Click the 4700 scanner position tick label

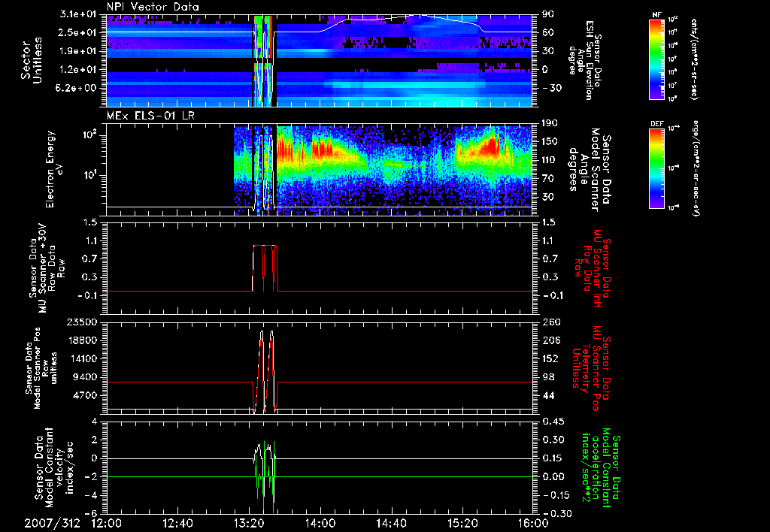point(86,395)
